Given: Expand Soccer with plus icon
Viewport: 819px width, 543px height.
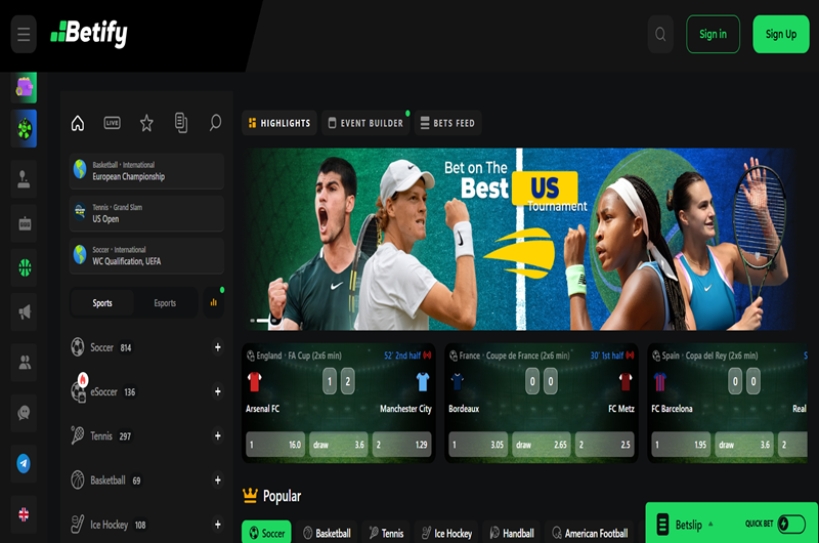Looking at the screenshot, I should (x=217, y=347).
